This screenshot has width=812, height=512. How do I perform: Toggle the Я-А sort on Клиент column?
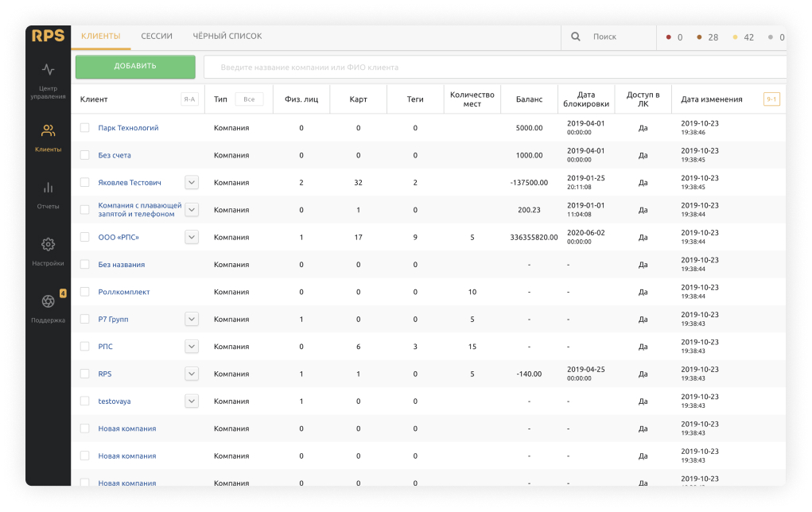[189, 99]
